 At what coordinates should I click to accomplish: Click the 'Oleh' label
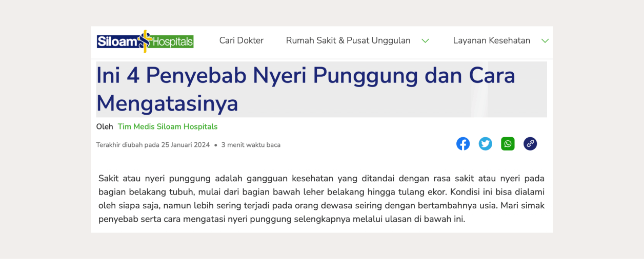tap(105, 126)
